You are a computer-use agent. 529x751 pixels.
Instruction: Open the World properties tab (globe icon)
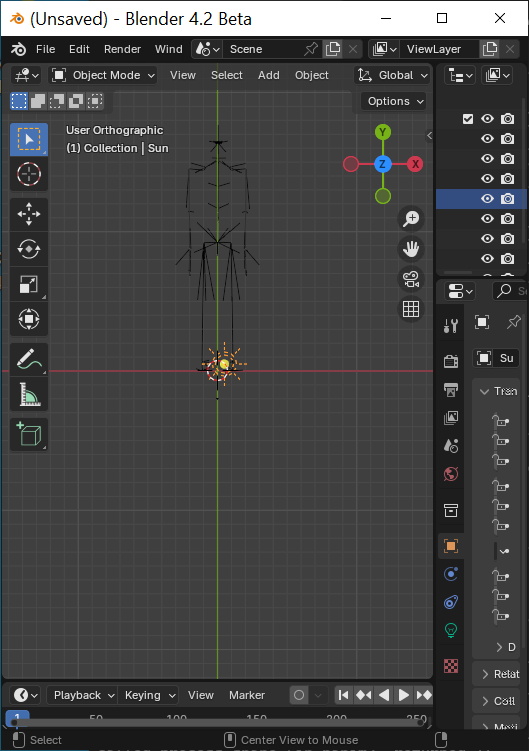(x=451, y=474)
